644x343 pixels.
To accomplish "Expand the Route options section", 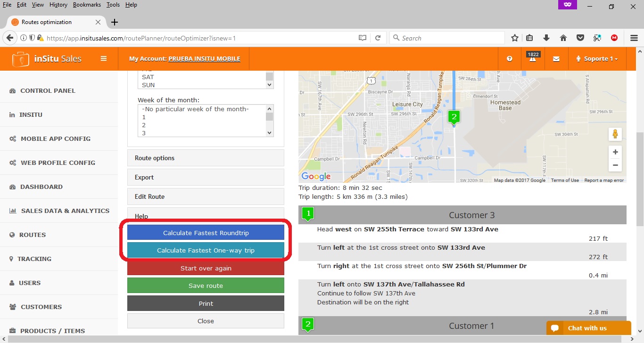I will [x=206, y=158].
